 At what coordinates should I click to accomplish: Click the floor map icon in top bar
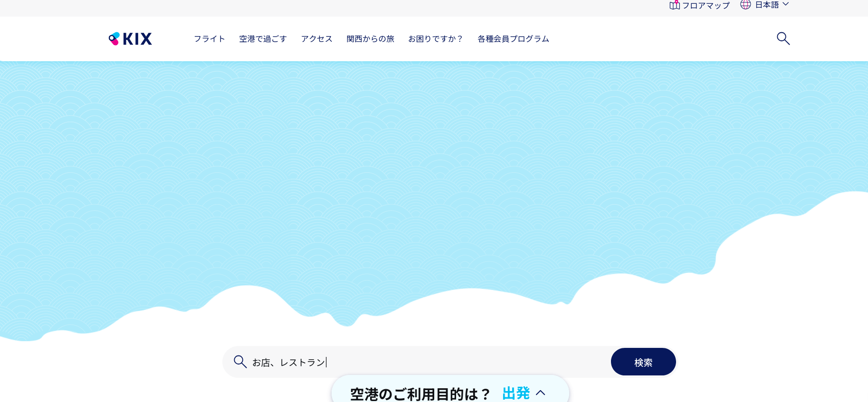click(674, 5)
